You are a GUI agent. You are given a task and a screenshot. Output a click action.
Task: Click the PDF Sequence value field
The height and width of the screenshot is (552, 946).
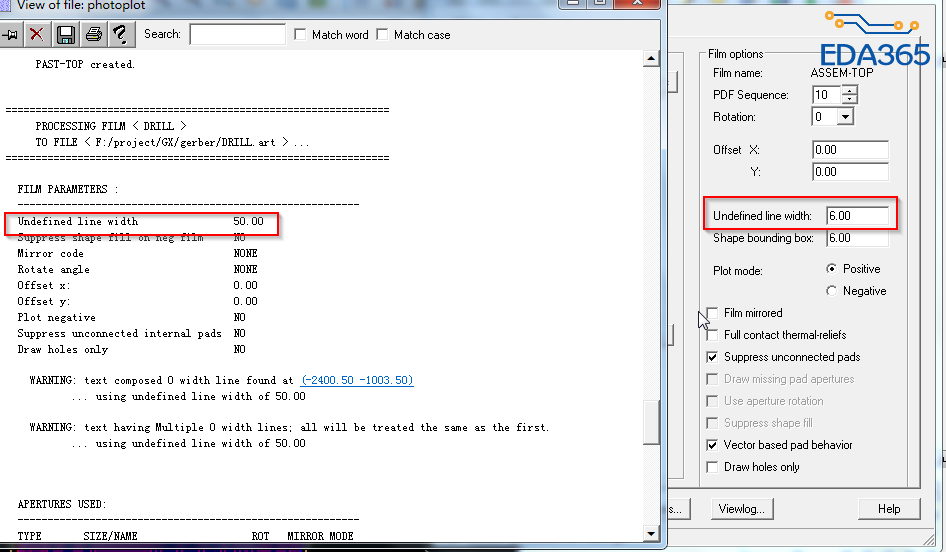click(826, 95)
